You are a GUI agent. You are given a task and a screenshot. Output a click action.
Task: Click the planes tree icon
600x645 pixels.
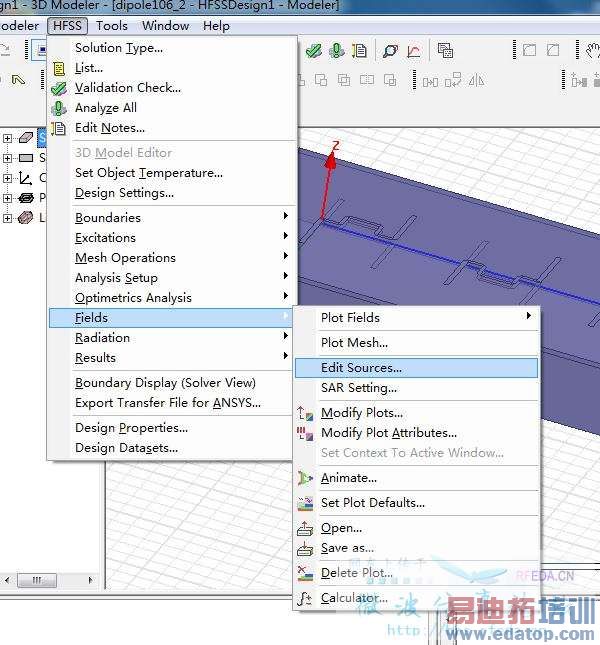[25, 198]
